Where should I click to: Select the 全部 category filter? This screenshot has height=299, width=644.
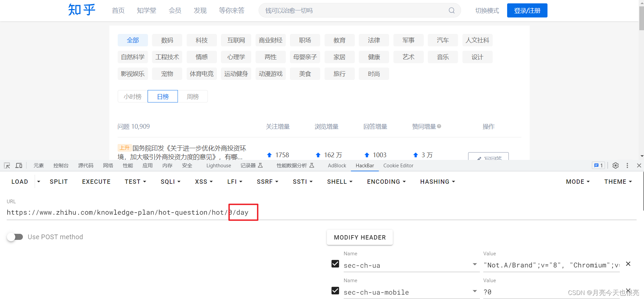point(133,40)
